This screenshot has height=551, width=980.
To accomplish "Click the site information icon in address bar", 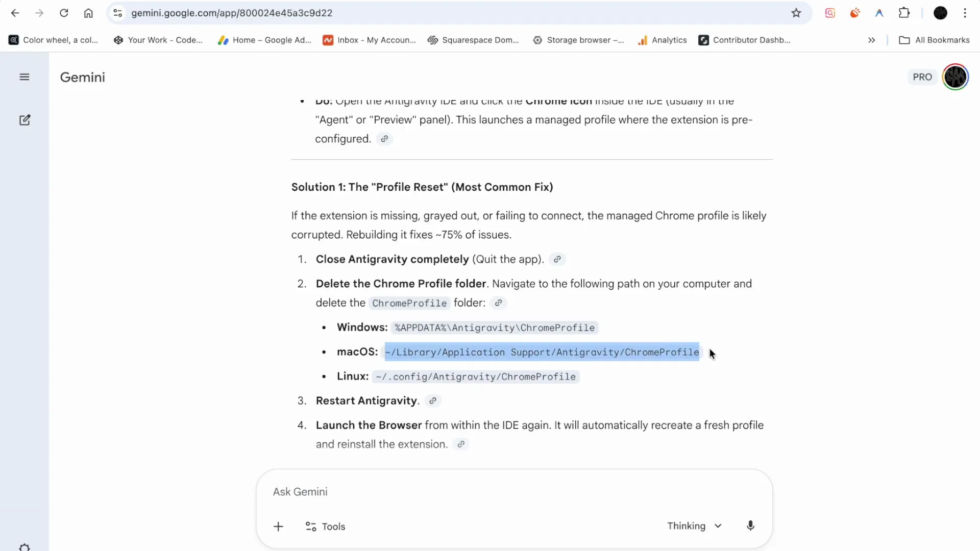I will (x=117, y=13).
